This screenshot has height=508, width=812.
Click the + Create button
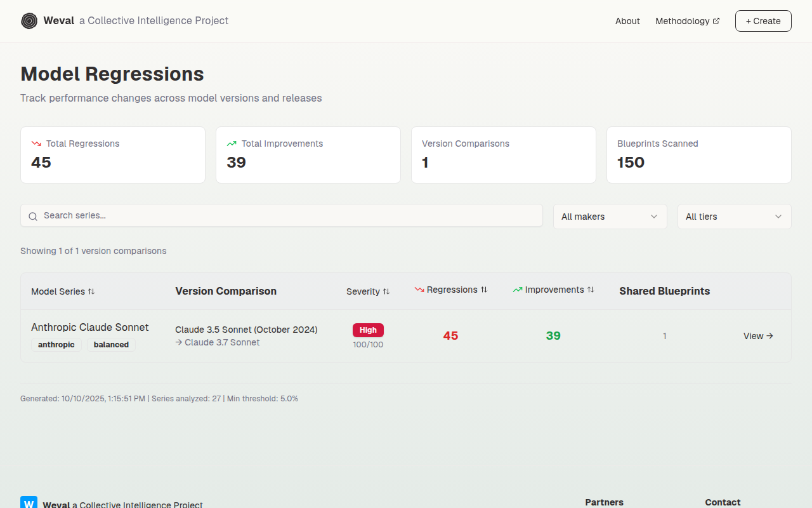point(763,21)
